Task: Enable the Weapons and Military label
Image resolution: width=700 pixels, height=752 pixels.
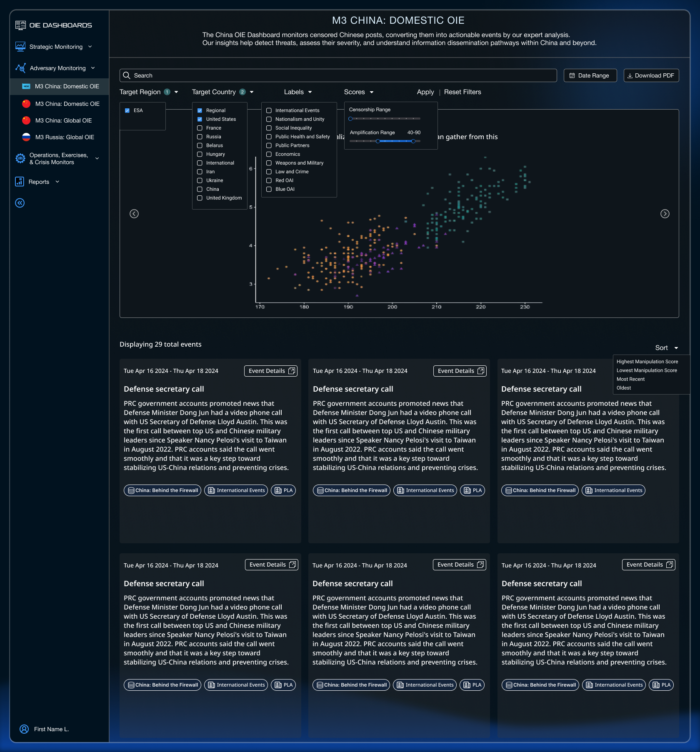Action: pyautogui.click(x=269, y=163)
